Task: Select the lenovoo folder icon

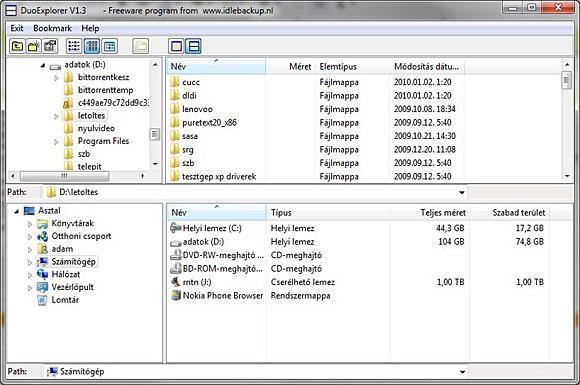Action: (x=175, y=109)
